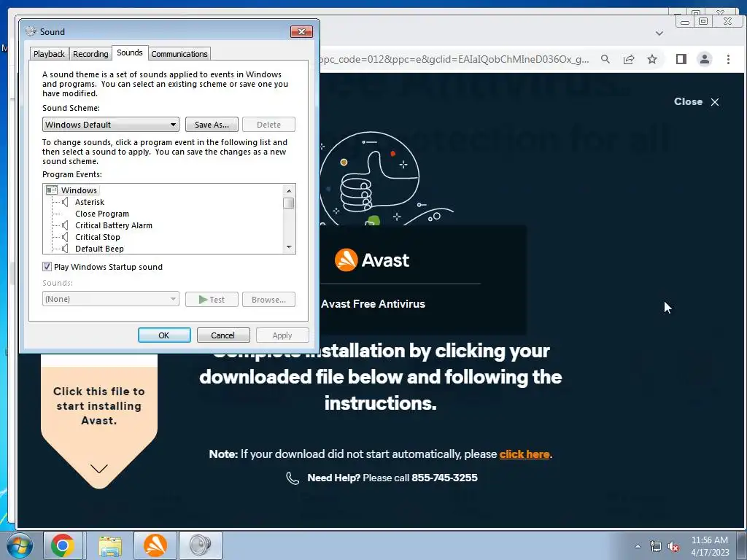Screen dimensions: 747x560
Task: Click the down chevron under 'start installing Avast'
Action: point(99,469)
